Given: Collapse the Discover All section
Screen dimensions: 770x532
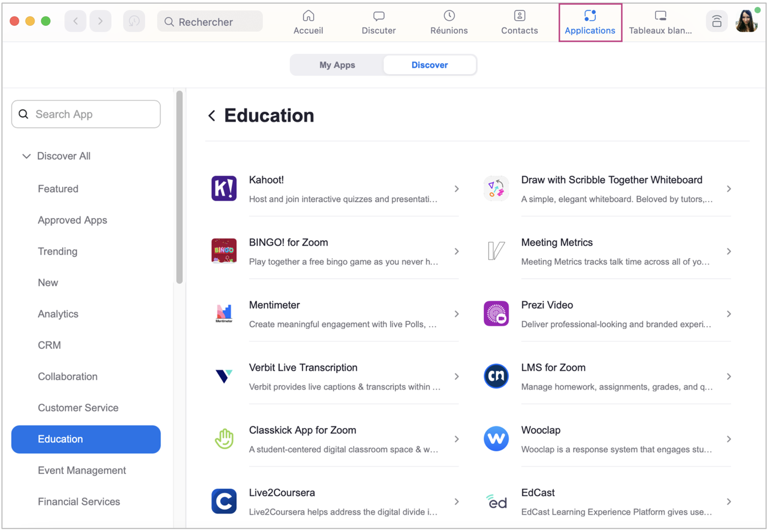Looking at the screenshot, I should coord(26,156).
